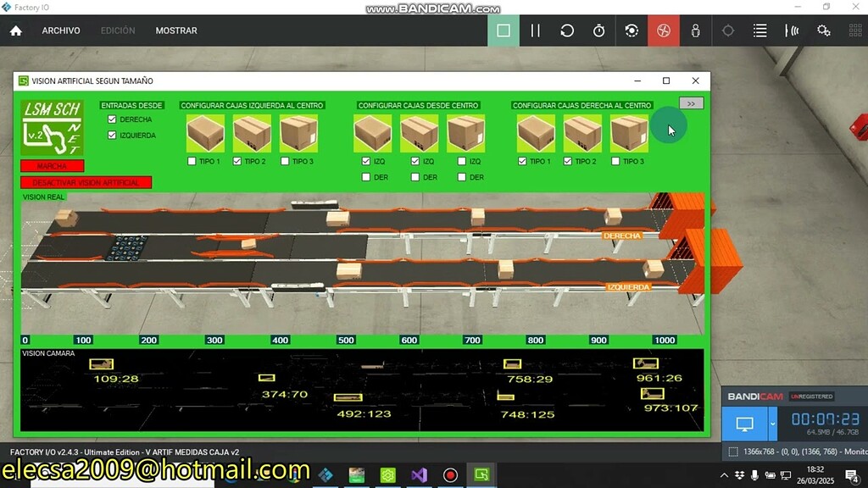Switch to first-person view with the person icon
This screenshot has height=488, width=868.
click(x=694, y=30)
